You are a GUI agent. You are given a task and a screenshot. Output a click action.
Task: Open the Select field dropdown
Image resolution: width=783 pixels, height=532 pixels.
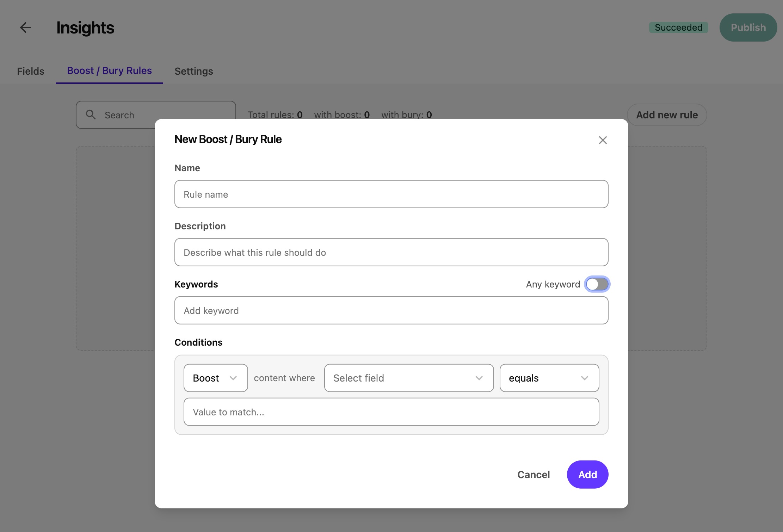coord(408,378)
